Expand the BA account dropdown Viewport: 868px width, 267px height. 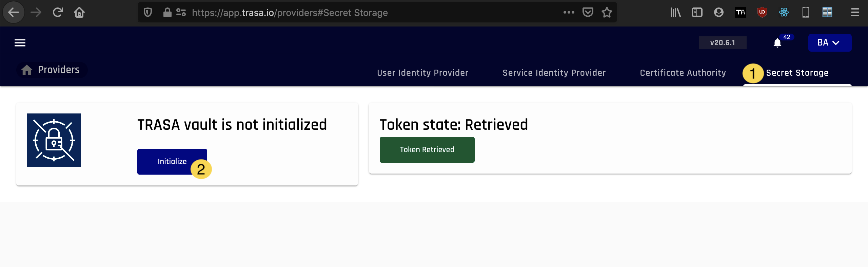829,43
